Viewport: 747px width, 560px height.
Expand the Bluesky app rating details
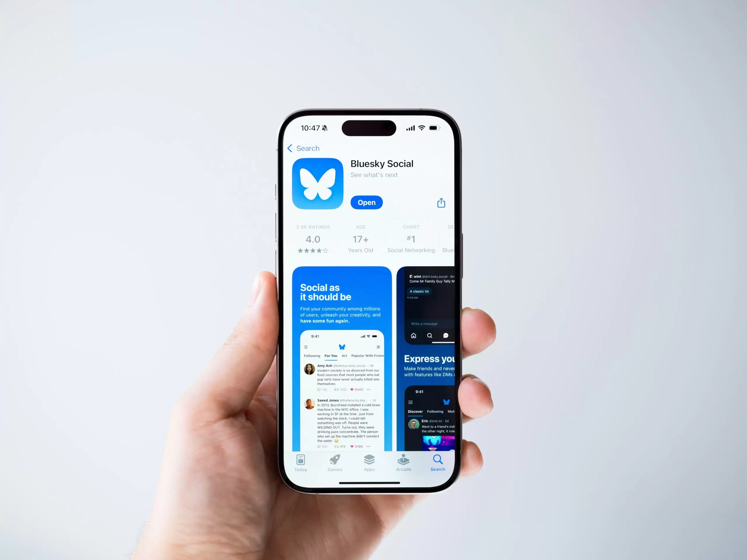pos(312,238)
